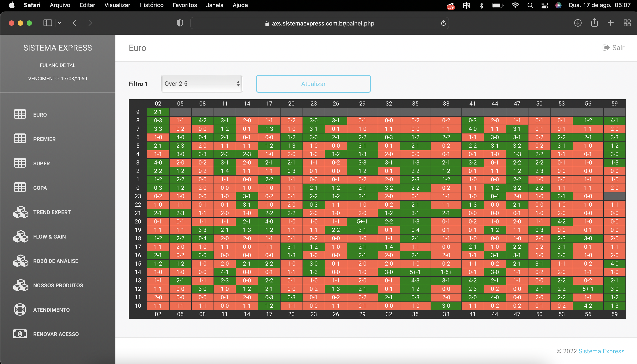This screenshot has width=637, height=364.
Task: Click the page reload icon in address bar
Action: click(444, 23)
